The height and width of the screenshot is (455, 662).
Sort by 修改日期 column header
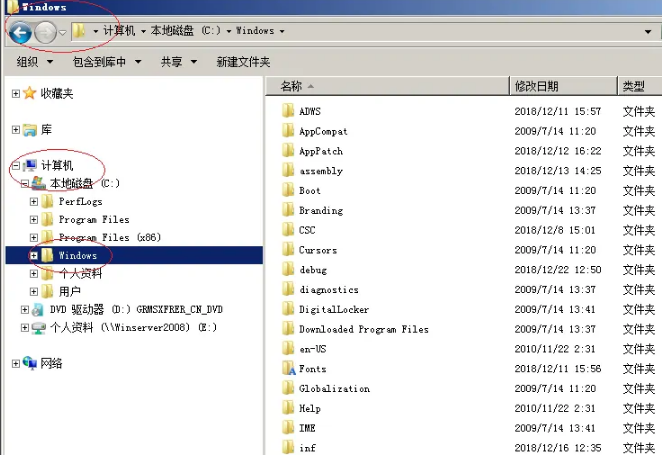[x=563, y=86]
